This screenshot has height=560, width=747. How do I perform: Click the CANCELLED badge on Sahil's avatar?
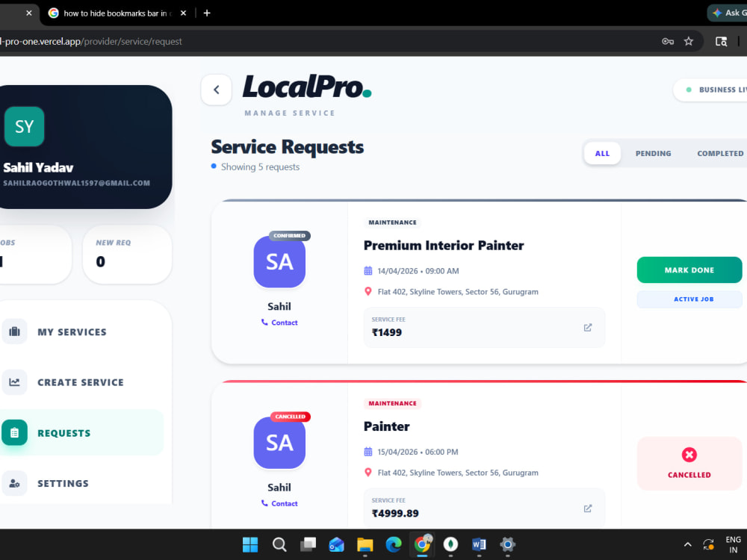pyautogui.click(x=290, y=417)
